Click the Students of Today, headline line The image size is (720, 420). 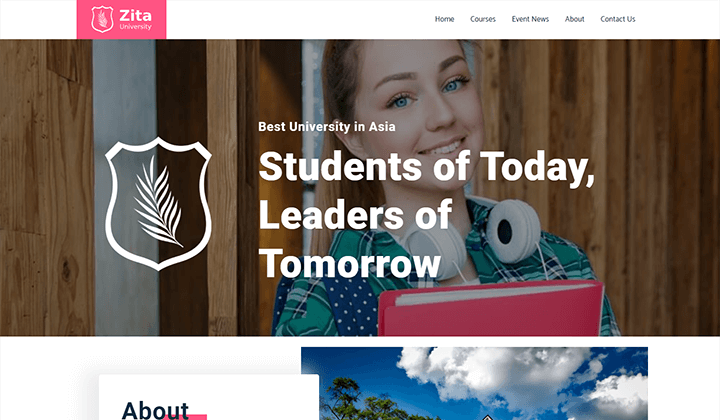click(426, 167)
